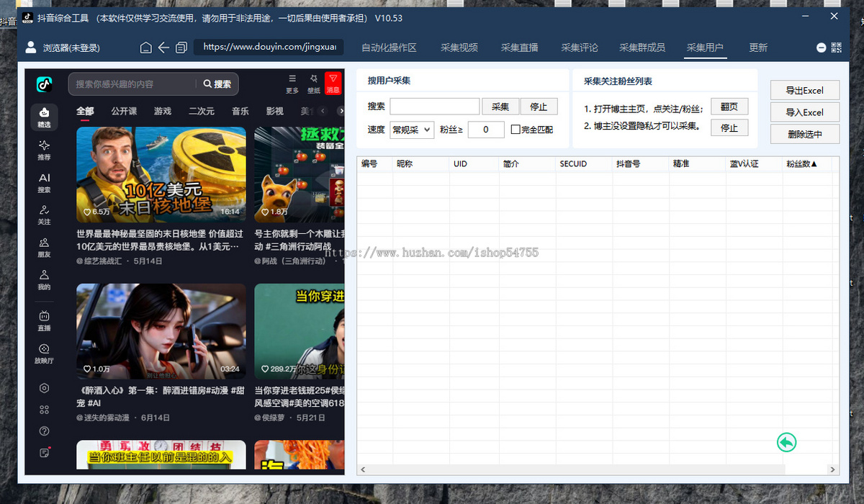The image size is (864, 504).
Task: Click the Douyin search box 搜索你感兴趣的内容
Action: [133, 84]
